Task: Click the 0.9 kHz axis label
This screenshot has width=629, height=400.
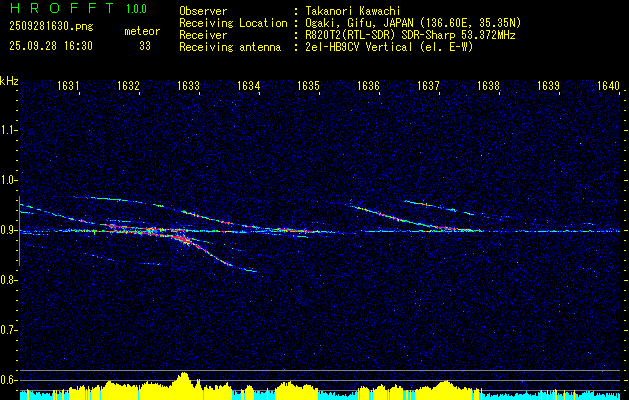Action: pos(8,230)
